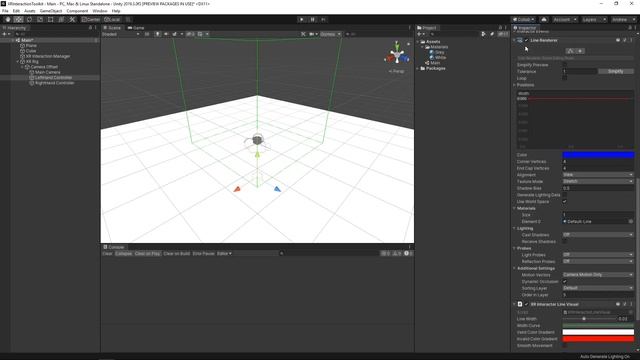
Task: Click the Project search by type icon
Action: [x=484, y=34]
